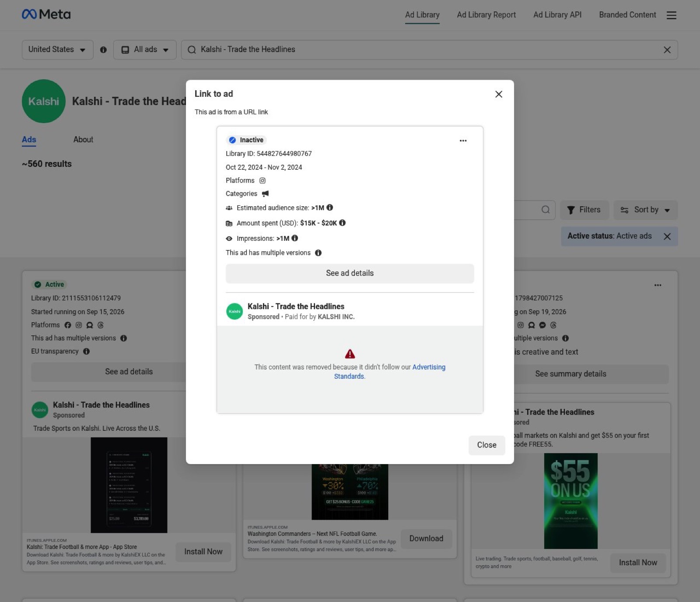Click the Kalshi avatar in modal ad

[234, 311]
